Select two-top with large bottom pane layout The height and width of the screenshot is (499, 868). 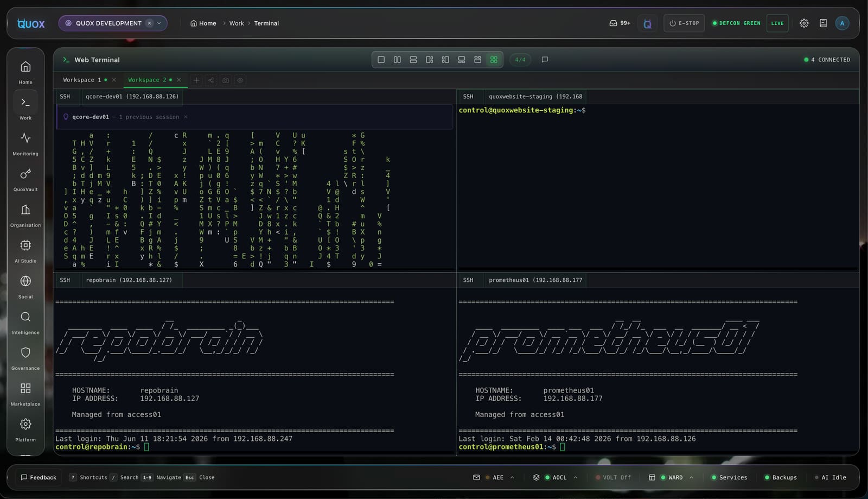(x=477, y=60)
